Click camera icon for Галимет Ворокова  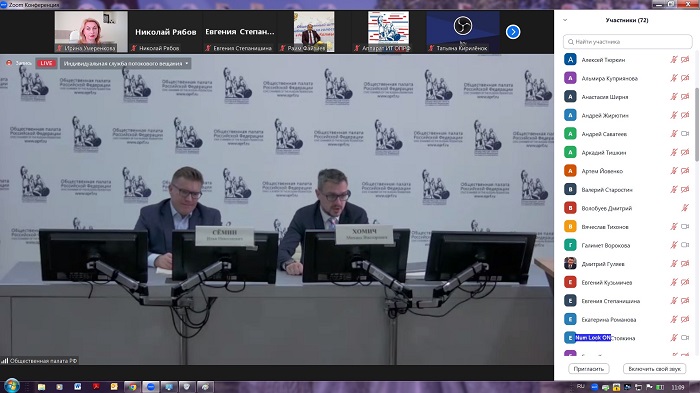(685, 245)
